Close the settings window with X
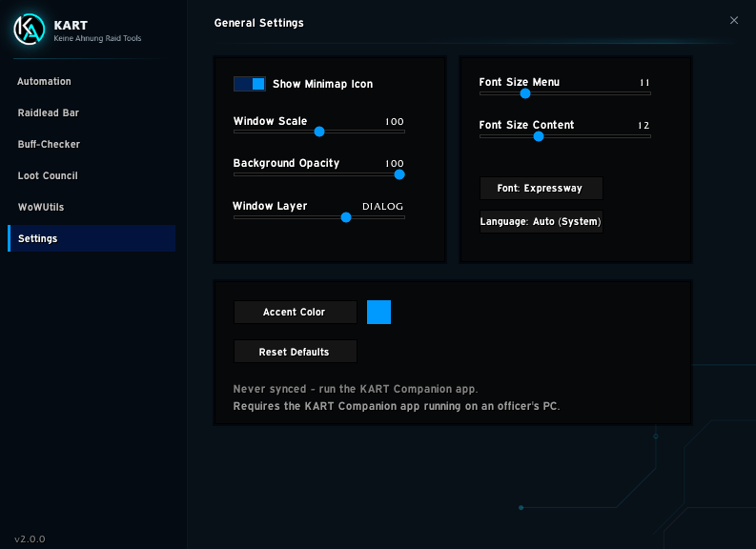Image resolution: width=756 pixels, height=549 pixels. [734, 20]
